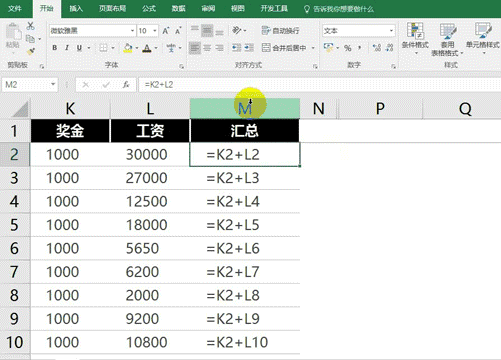The width and height of the screenshot is (501, 360).
Task: Align text left
Action: point(195,48)
